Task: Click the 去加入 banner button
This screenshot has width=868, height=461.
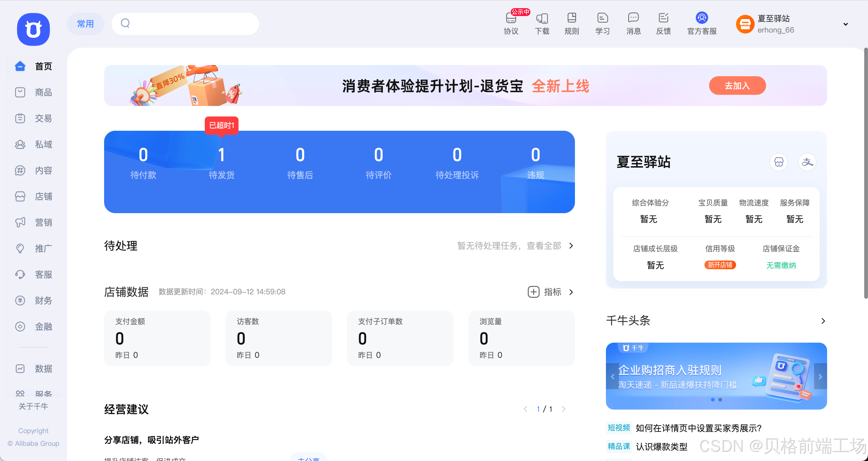Action: pos(737,86)
